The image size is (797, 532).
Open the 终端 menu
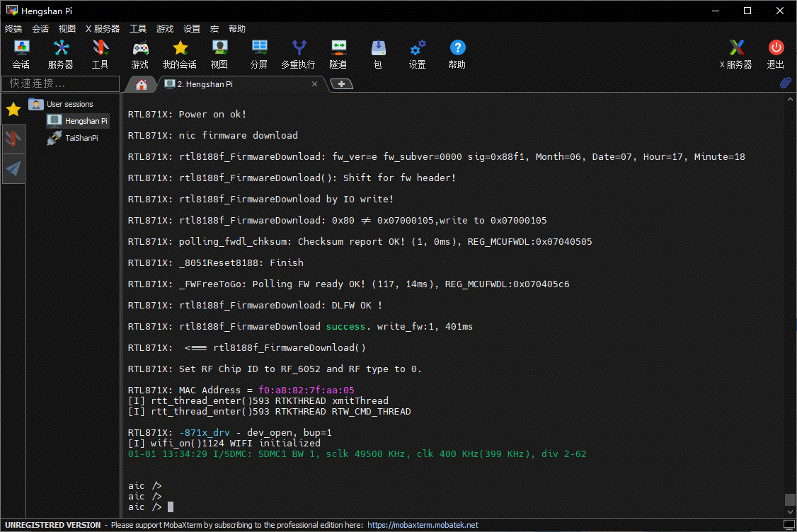tap(13, 28)
